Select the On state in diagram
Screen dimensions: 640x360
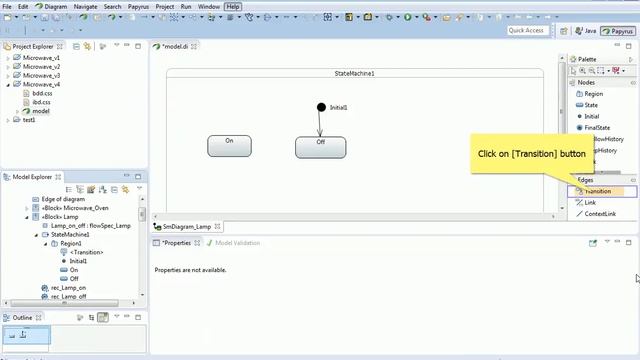tap(229, 146)
